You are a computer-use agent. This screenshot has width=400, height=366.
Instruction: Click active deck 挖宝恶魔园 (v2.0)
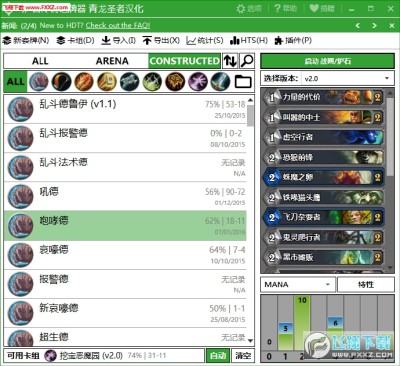point(105,356)
